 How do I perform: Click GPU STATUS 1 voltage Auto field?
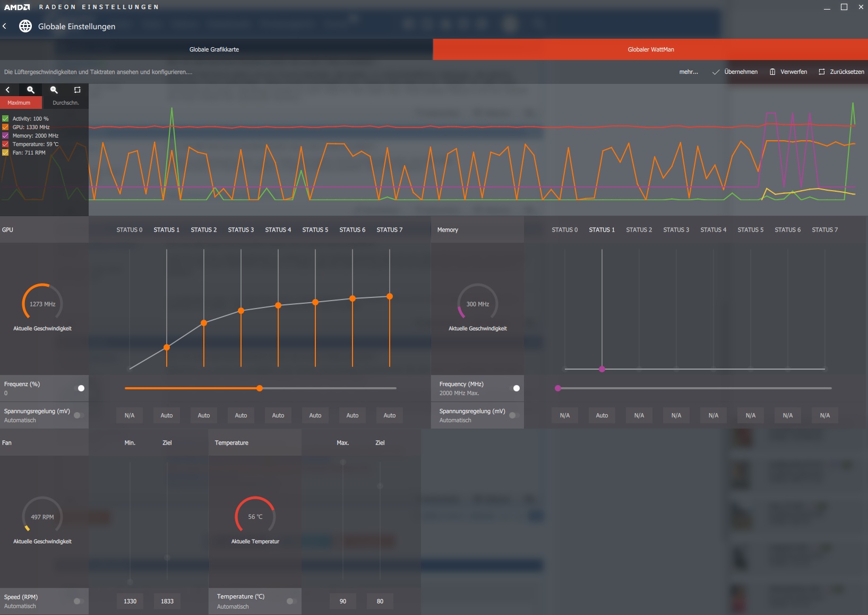[167, 415]
